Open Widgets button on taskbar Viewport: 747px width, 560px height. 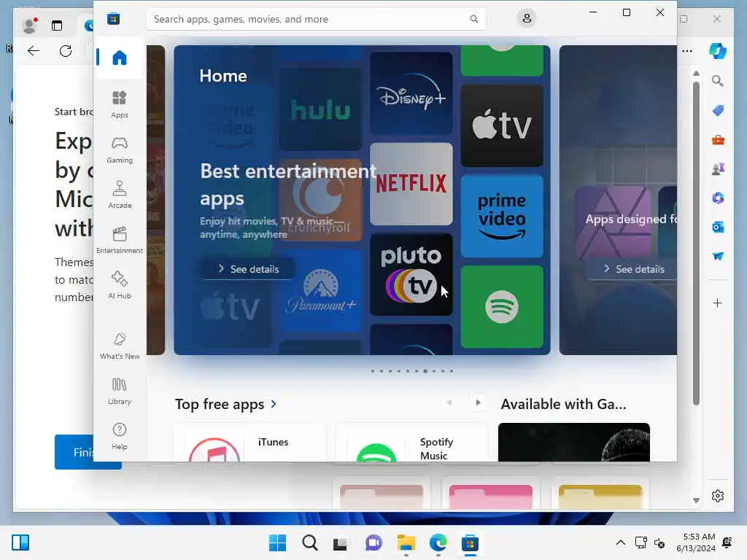click(x=20, y=542)
